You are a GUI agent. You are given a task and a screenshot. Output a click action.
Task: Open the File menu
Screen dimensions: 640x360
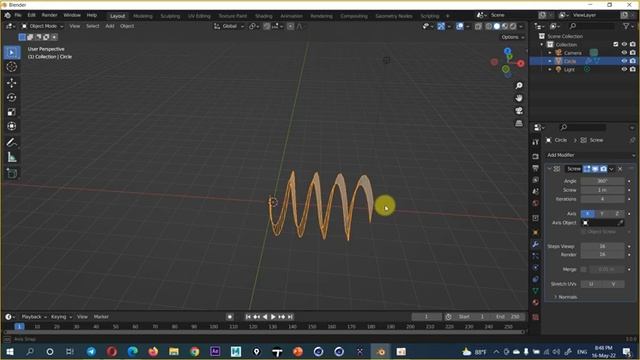[18, 15]
